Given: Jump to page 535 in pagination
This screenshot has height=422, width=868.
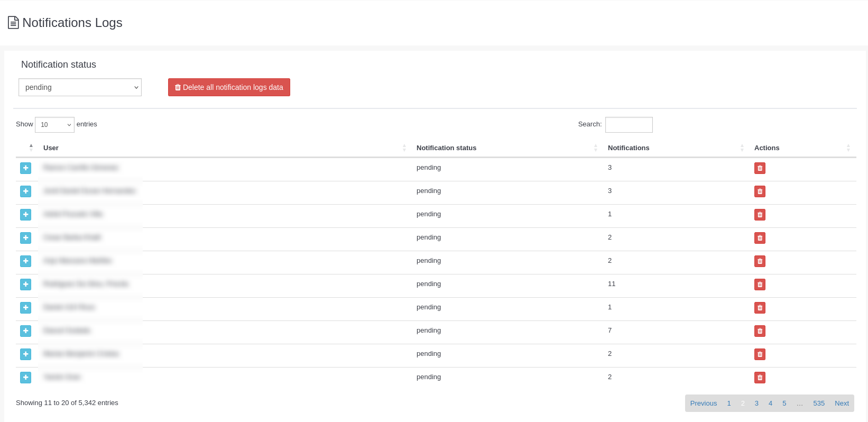Looking at the screenshot, I should pyautogui.click(x=818, y=403).
